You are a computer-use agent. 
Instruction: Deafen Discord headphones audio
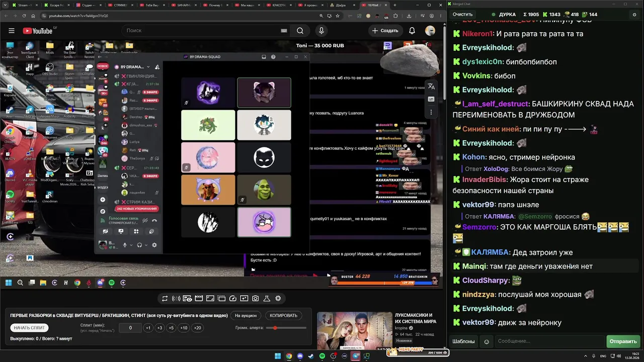(139, 245)
